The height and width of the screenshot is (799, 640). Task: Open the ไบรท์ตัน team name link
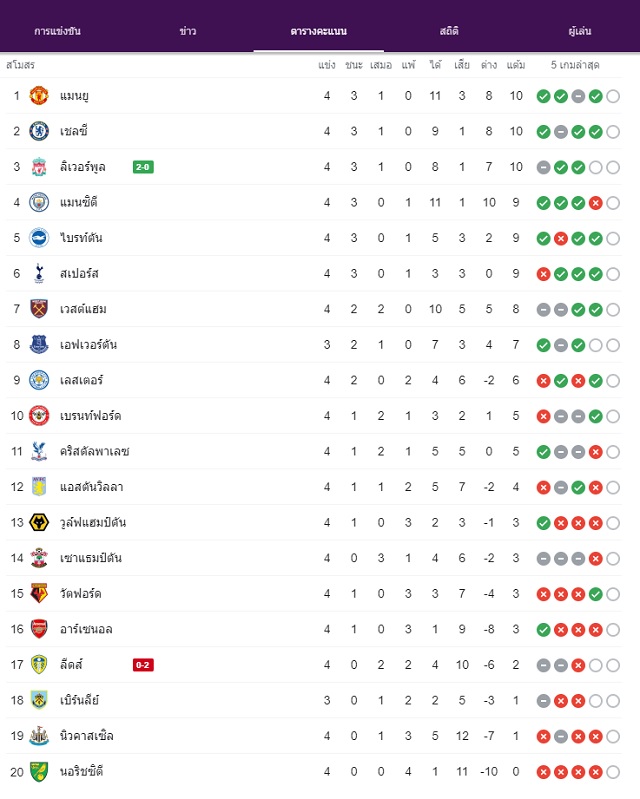click(x=81, y=238)
